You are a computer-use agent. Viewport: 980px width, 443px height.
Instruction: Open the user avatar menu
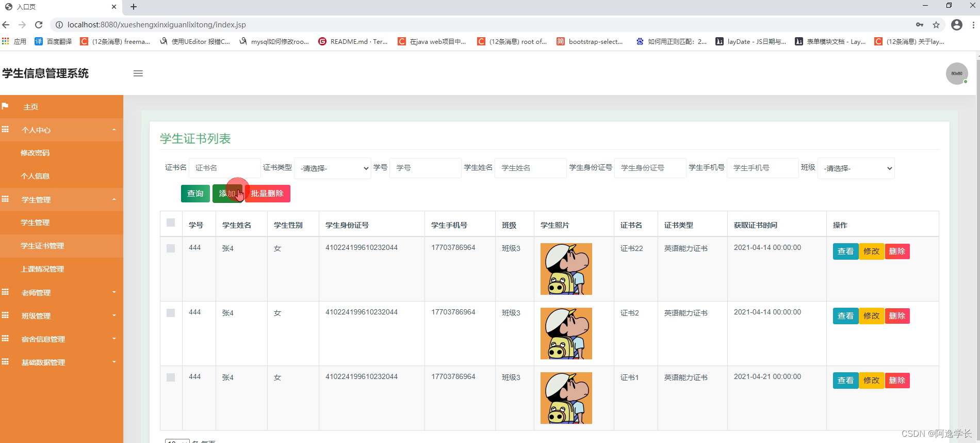click(x=957, y=73)
